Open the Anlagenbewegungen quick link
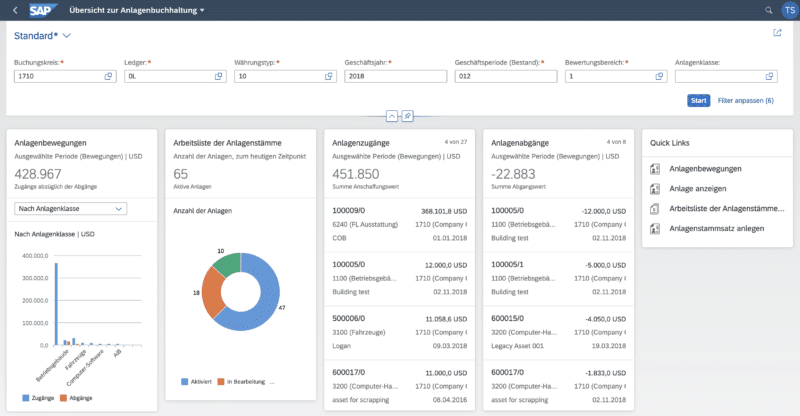 coord(705,169)
